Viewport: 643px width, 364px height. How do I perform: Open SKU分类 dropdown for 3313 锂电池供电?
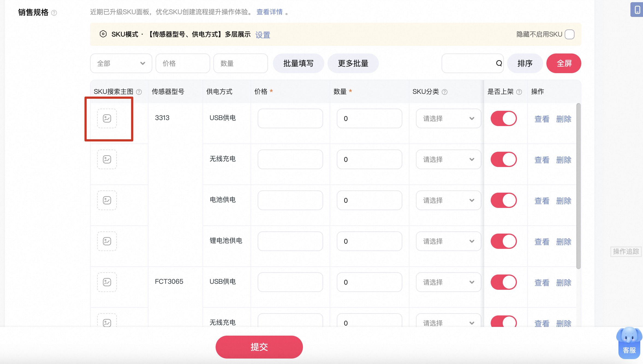448,241
